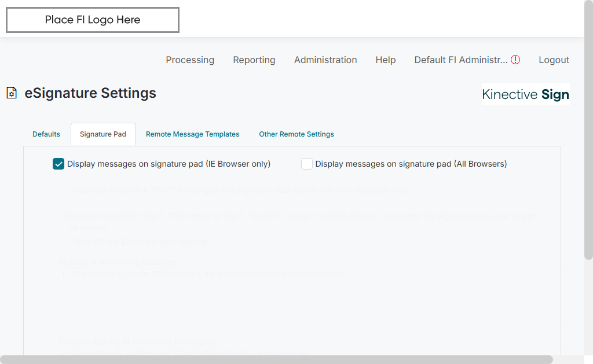Click the Kinective Sign logo
This screenshot has width=593, height=364.
(525, 94)
